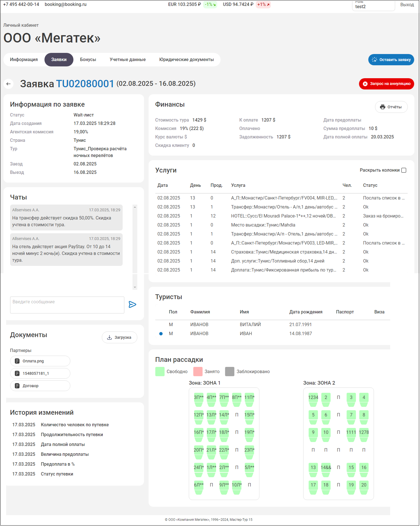
Task: Enable the Раскрыть колонки checkbox
Action: click(x=404, y=170)
